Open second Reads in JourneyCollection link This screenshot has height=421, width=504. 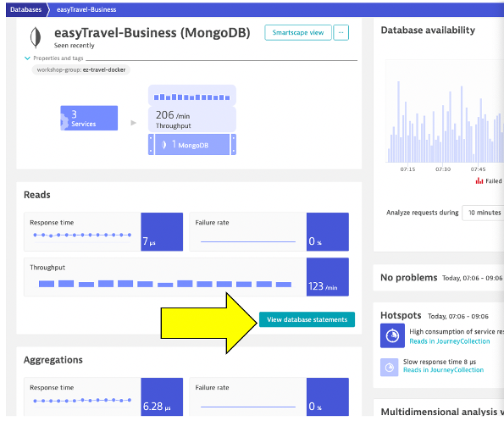point(443,370)
